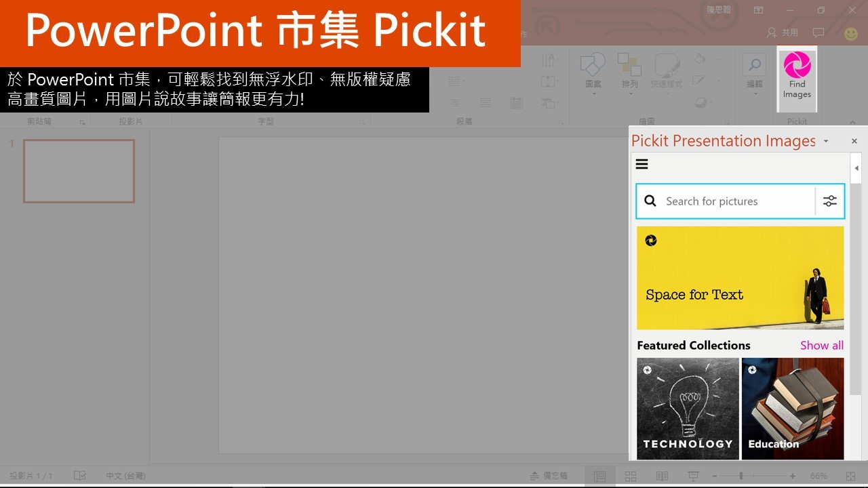Screen dimensions: 868x488
Task: Start slideshow from status bar icon
Action: click(x=693, y=476)
